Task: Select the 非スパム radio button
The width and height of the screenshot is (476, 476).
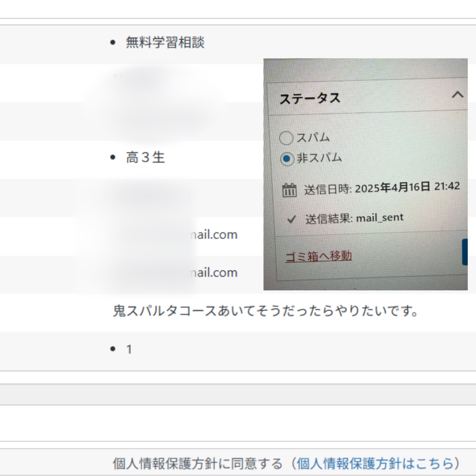Action: tap(287, 159)
